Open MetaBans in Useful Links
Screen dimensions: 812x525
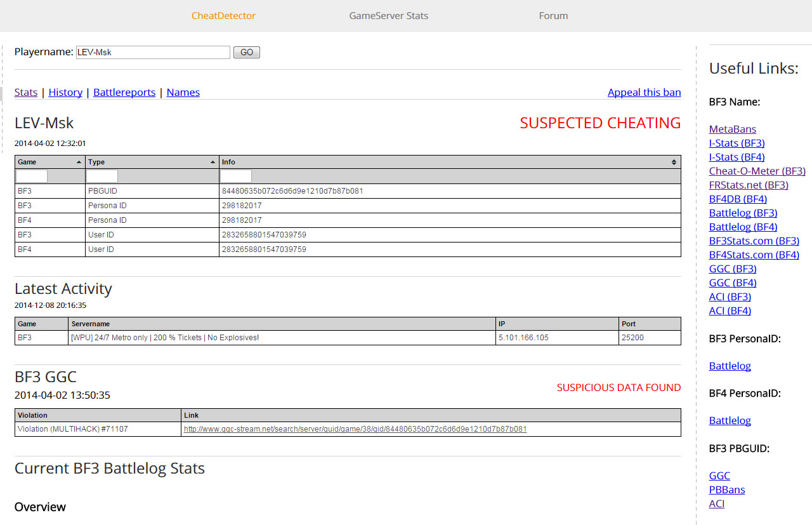coord(732,129)
